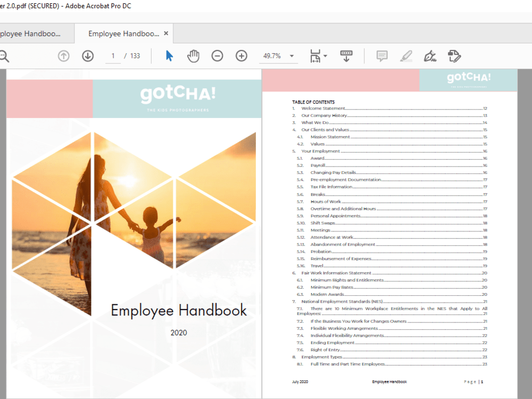Image resolution: width=532 pixels, height=399 pixels.
Task: Open Overtime and Additional Hours entry
Action: [392, 209]
